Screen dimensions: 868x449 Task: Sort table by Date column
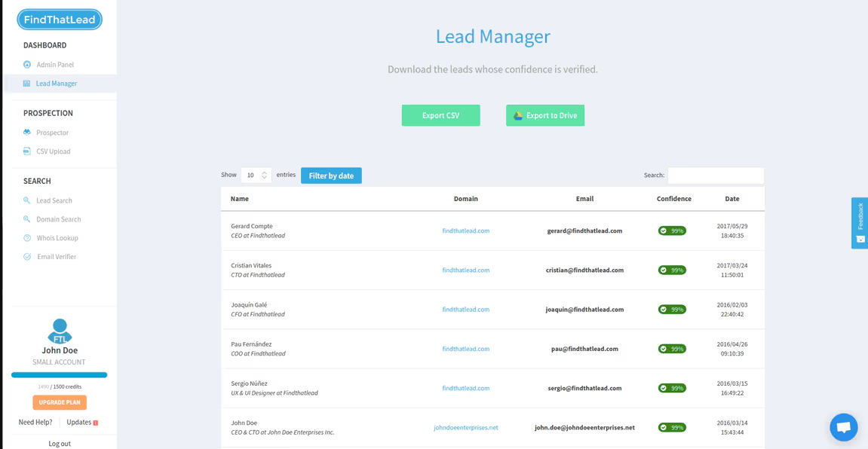pos(732,199)
